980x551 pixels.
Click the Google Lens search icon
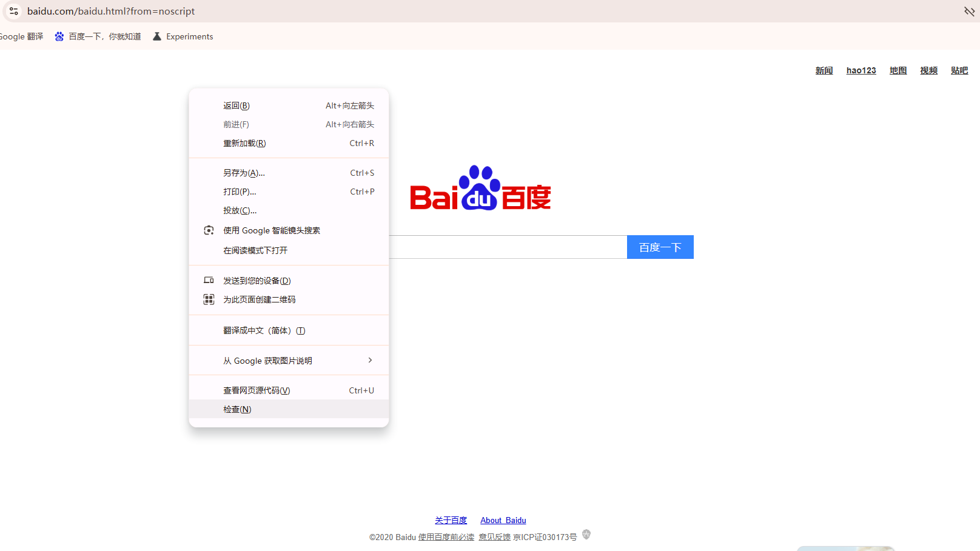tap(209, 230)
